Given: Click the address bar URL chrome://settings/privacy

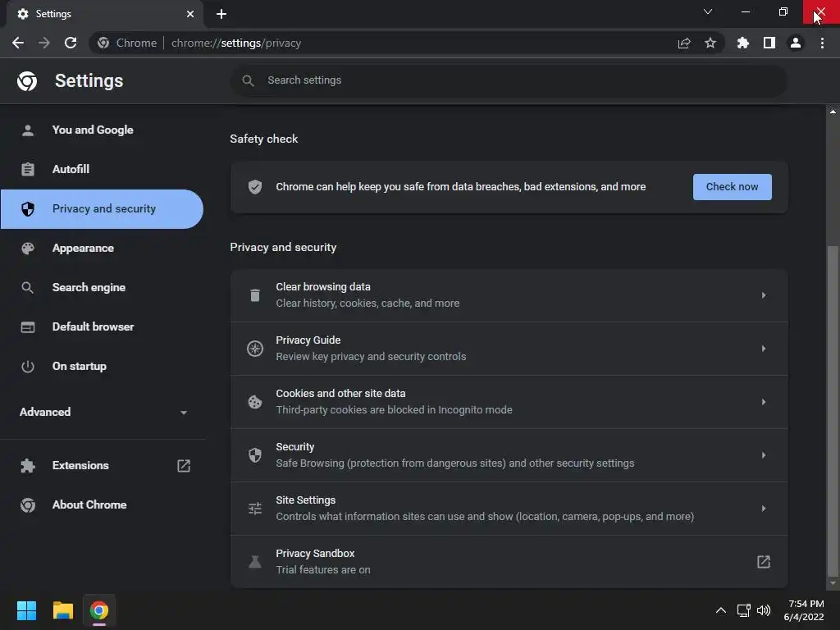Looking at the screenshot, I should (x=236, y=43).
